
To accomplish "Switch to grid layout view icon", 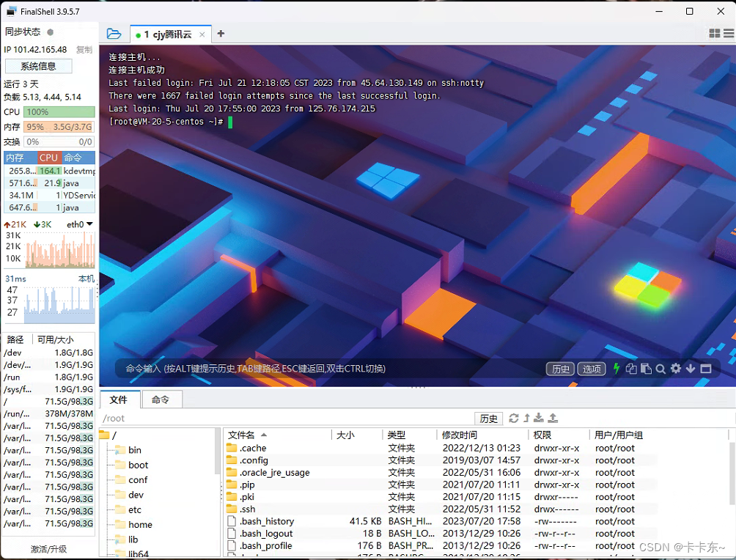I will point(714,33).
